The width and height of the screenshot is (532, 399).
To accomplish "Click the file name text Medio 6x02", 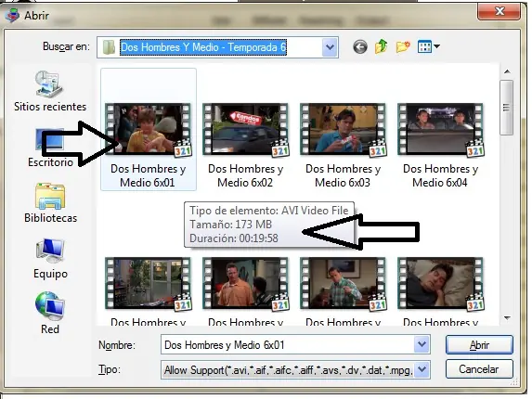I will pyautogui.click(x=245, y=183).
